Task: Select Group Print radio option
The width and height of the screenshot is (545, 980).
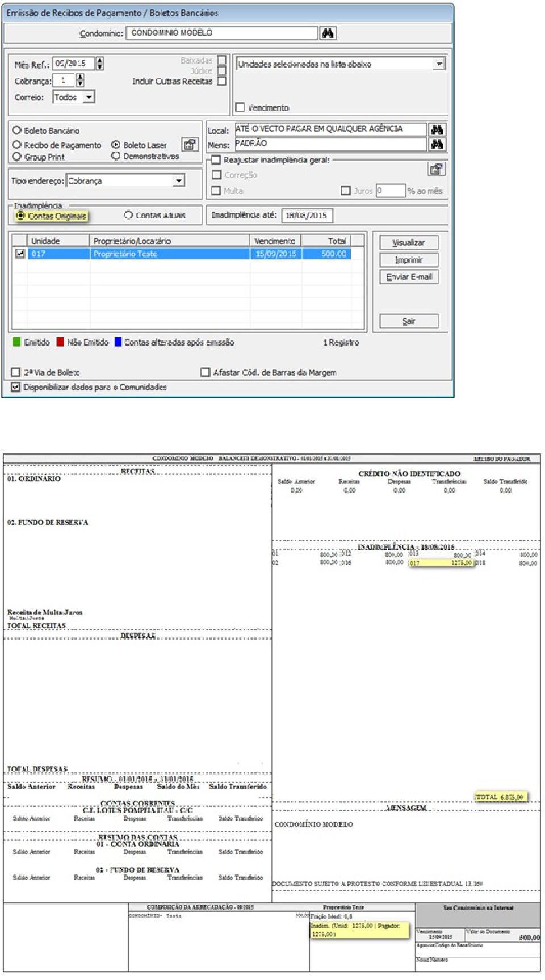Action: click(17, 157)
